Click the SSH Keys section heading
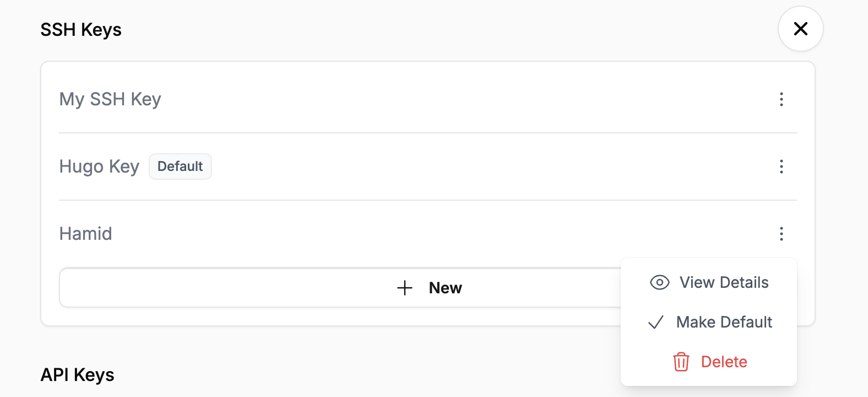Image resolution: width=868 pixels, height=397 pixels. point(81,30)
